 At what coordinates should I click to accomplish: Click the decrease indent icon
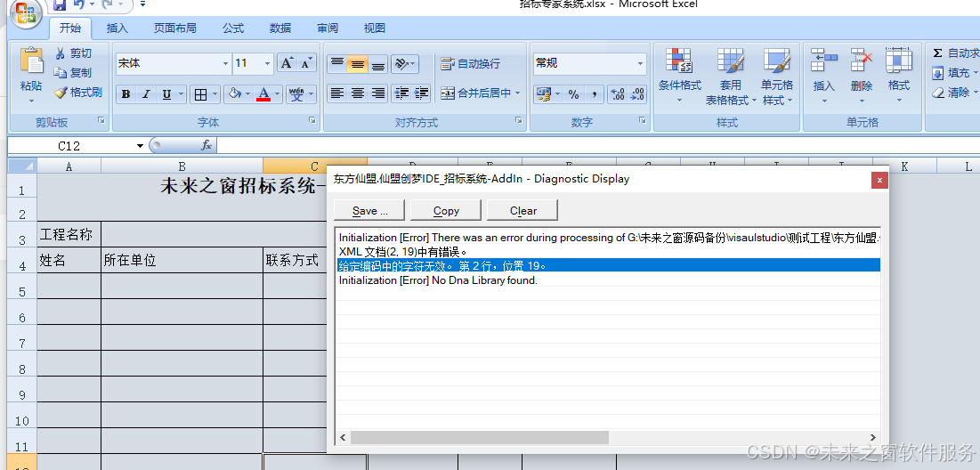tap(401, 93)
